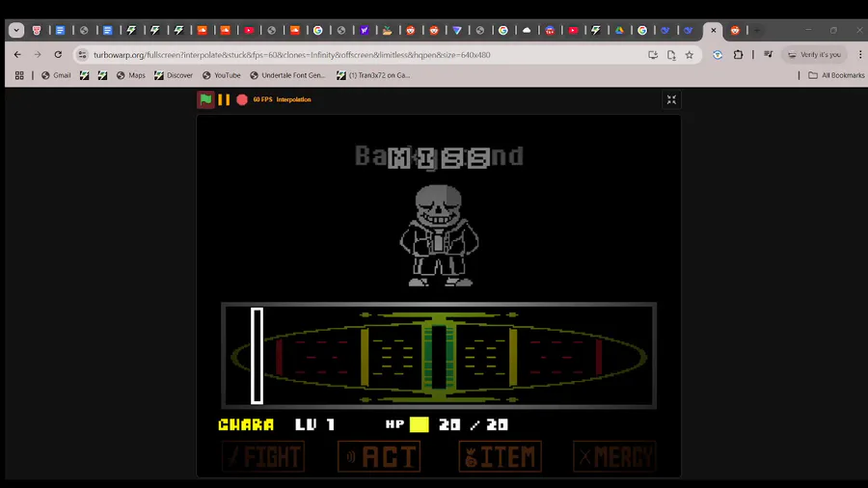Pause the TurboWarp project
Viewport: 868px width, 488px height.
click(x=224, y=99)
